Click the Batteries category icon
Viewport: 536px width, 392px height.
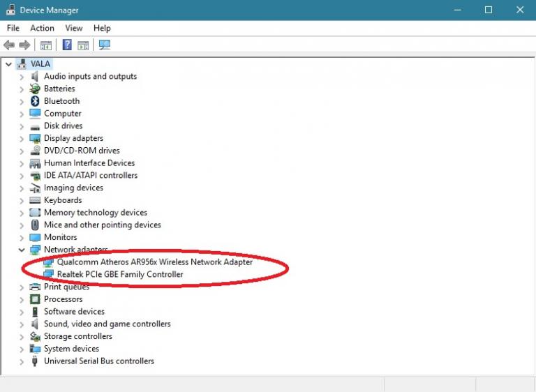click(x=35, y=89)
